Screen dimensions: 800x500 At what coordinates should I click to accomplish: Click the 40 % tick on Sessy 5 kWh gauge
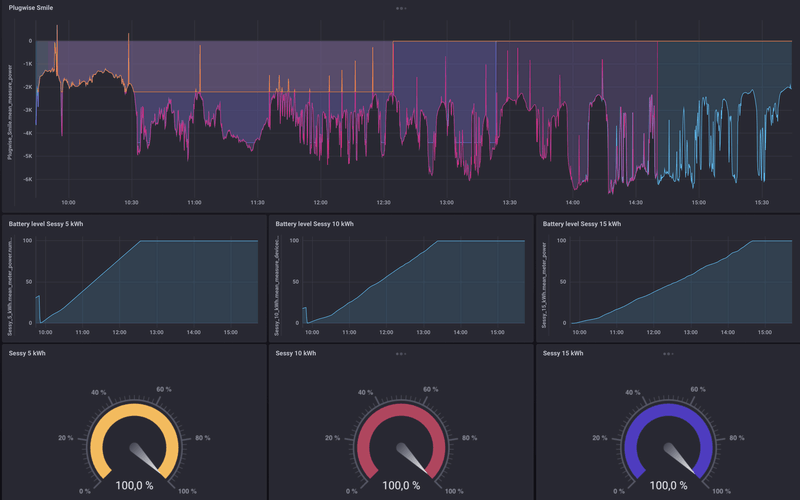[x=98, y=392]
